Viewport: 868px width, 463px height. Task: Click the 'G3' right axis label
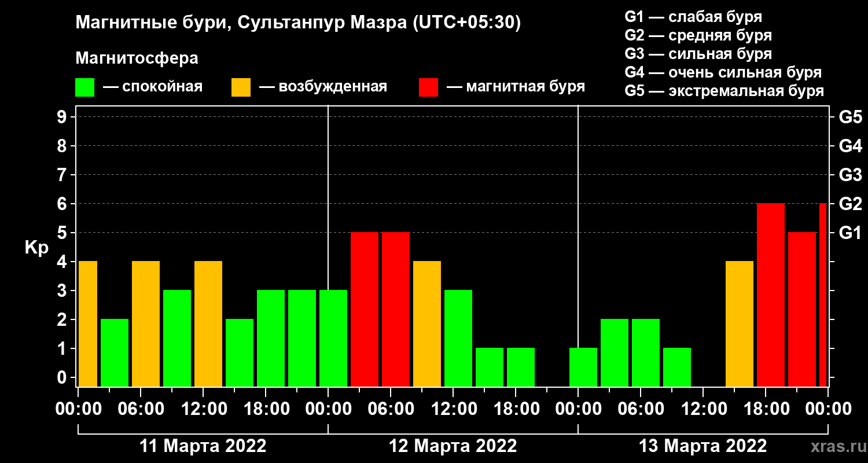pyautogui.click(x=850, y=175)
